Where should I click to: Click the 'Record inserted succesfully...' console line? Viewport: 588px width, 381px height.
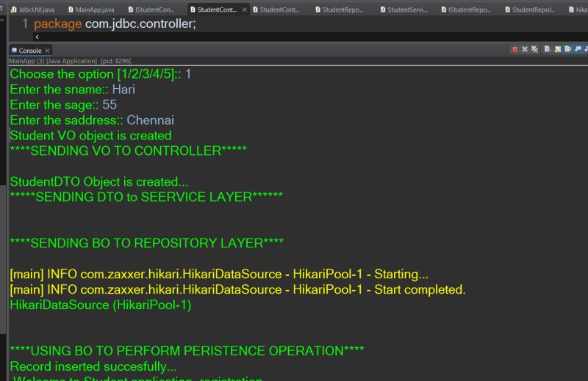93,366
